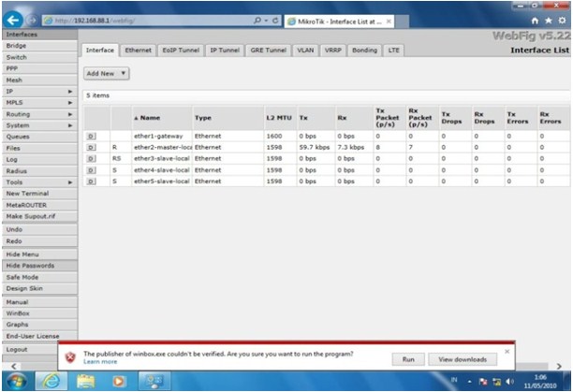This screenshot has width=573, height=392.
Task: Open Bridge in the sidebar menu
Action: [x=39, y=46]
